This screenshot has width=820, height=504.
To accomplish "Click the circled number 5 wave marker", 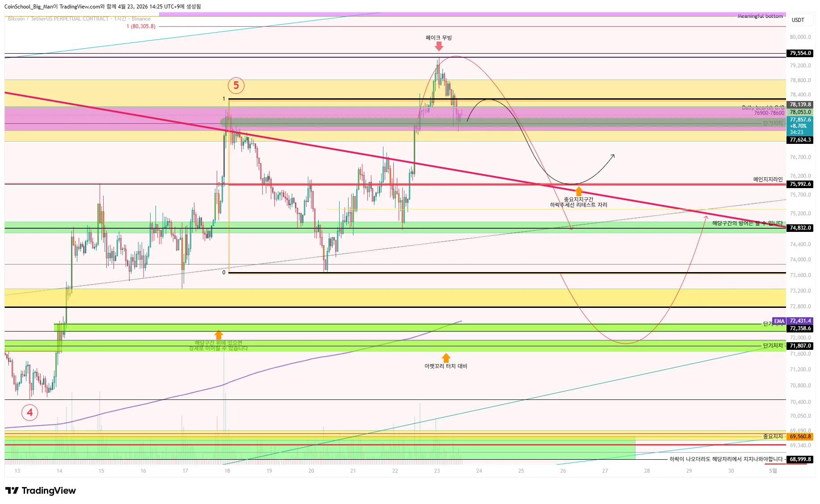I will coord(236,85).
